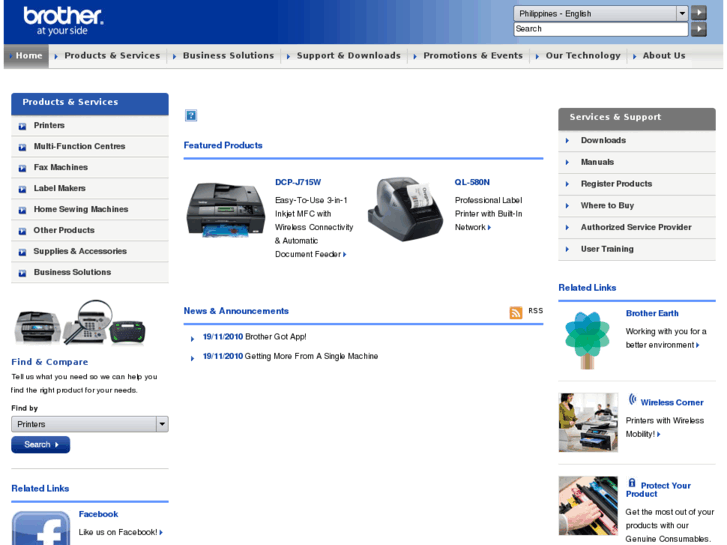The width and height of the screenshot is (727, 545).
Task: Click the arrow icon beside Fax Machines
Action: point(22,168)
